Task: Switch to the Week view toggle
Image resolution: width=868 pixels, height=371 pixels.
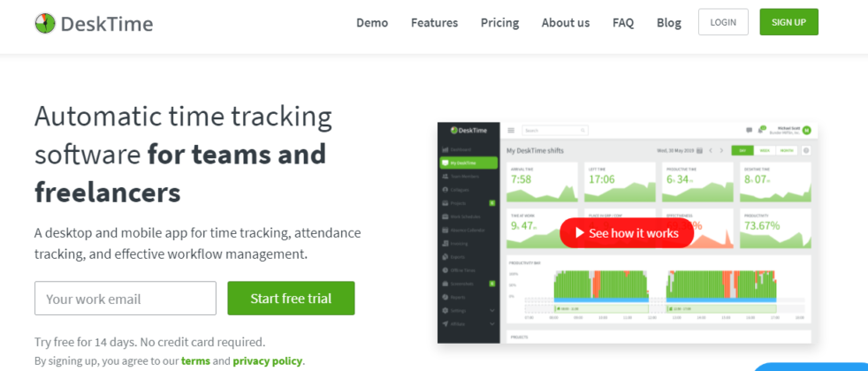Action: click(x=765, y=150)
